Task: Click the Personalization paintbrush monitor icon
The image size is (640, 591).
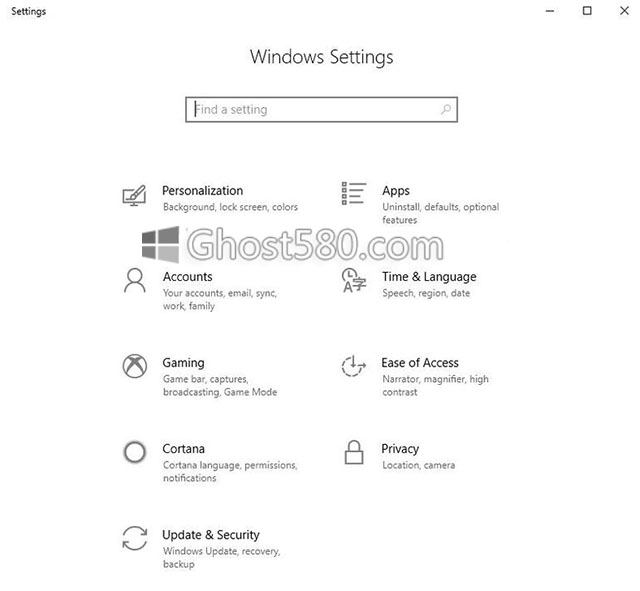Action: coord(134,196)
